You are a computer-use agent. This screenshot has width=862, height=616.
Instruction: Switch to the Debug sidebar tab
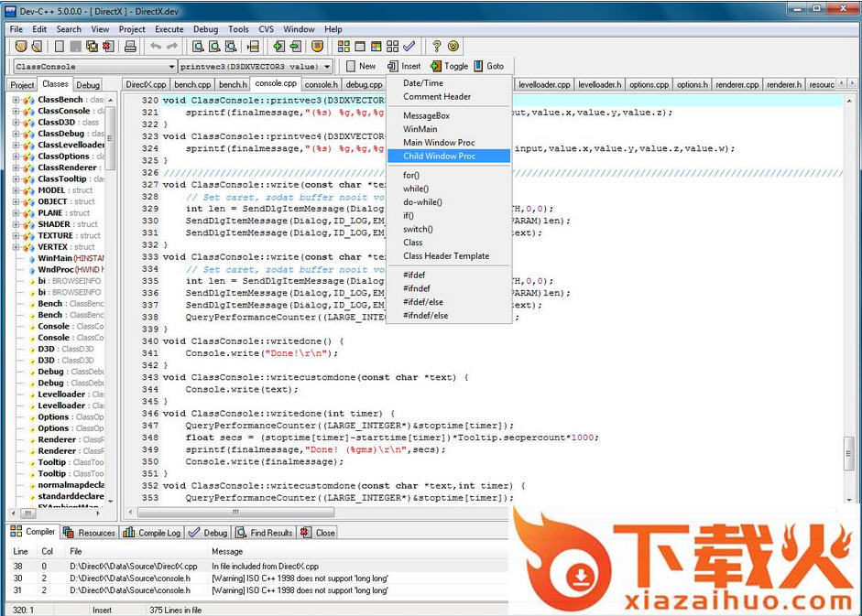[87, 84]
